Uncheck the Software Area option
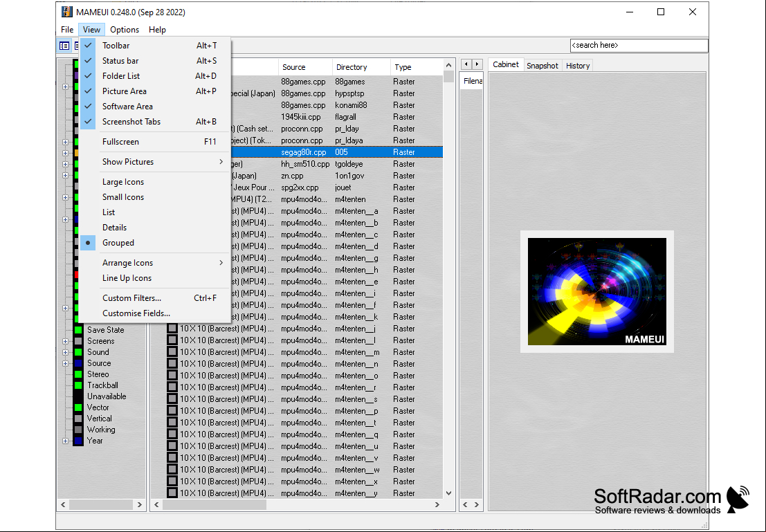 click(155, 106)
